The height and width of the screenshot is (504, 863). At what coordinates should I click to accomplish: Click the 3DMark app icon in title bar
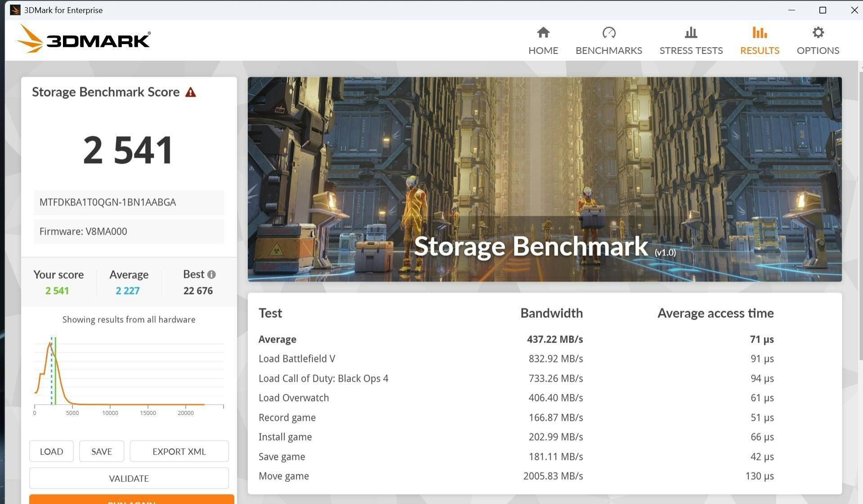15,10
